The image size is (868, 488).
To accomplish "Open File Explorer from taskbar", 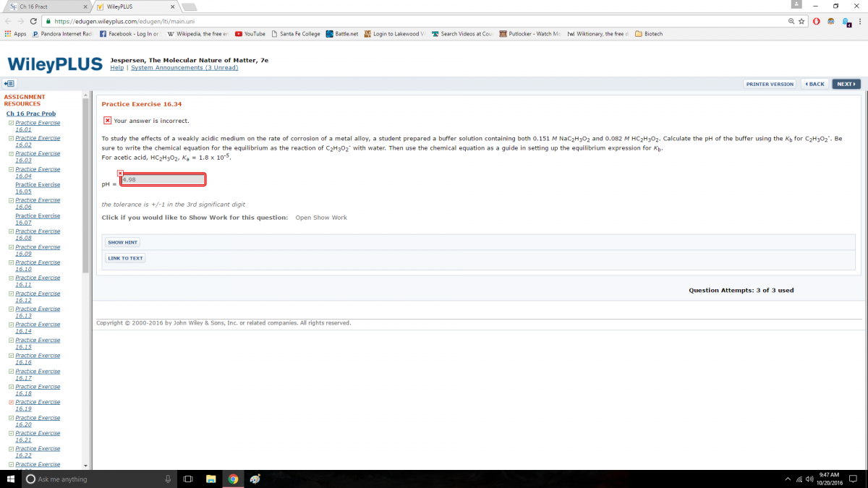I will (x=210, y=479).
